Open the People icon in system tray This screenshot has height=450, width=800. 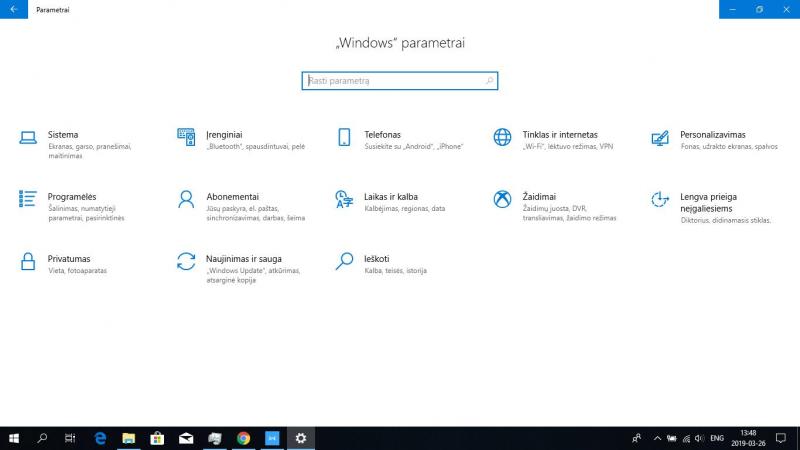(637, 438)
